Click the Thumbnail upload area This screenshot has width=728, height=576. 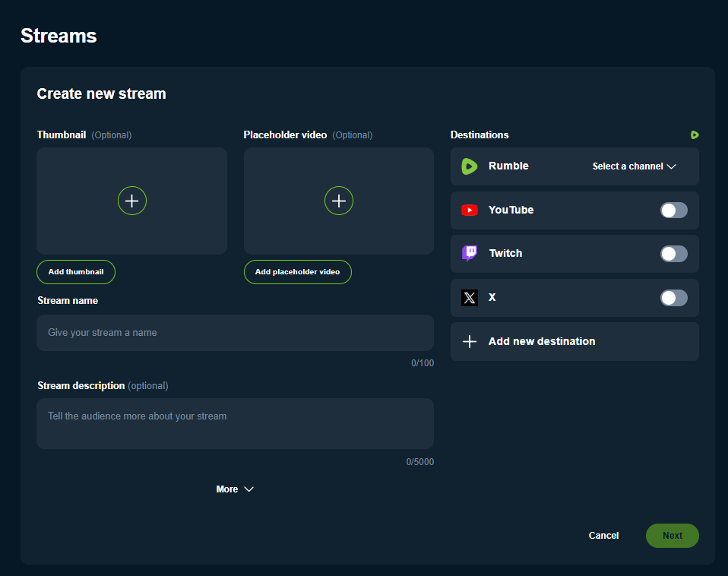pos(132,201)
